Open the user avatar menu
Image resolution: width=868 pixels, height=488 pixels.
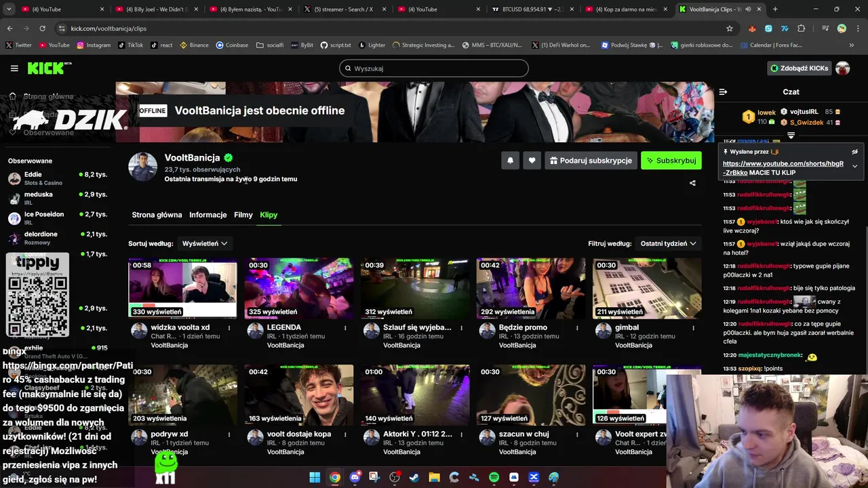click(843, 68)
